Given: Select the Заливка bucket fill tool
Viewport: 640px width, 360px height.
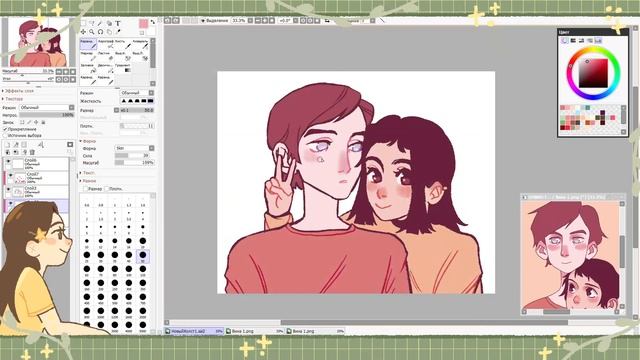Looking at the screenshot, I should [x=88, y=68].
